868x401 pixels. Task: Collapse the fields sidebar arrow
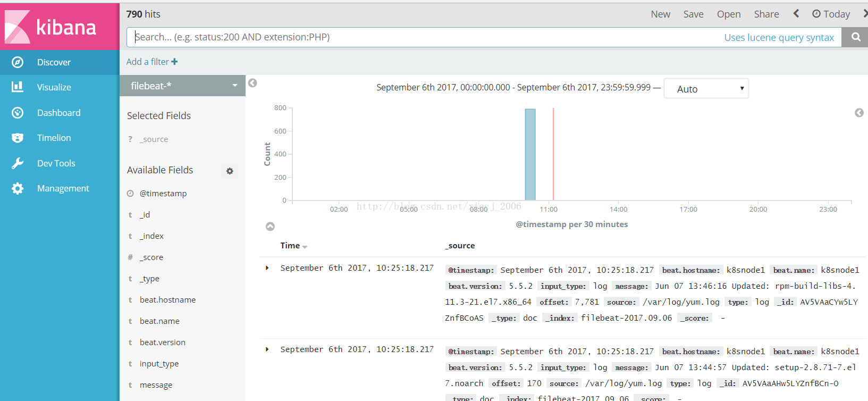tap(252, 83)
